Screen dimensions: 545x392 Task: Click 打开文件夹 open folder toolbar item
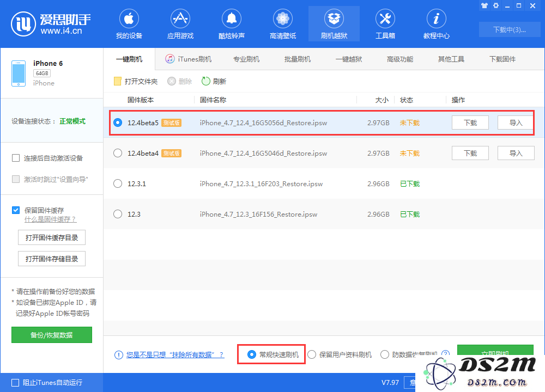(x=136, y=81)
